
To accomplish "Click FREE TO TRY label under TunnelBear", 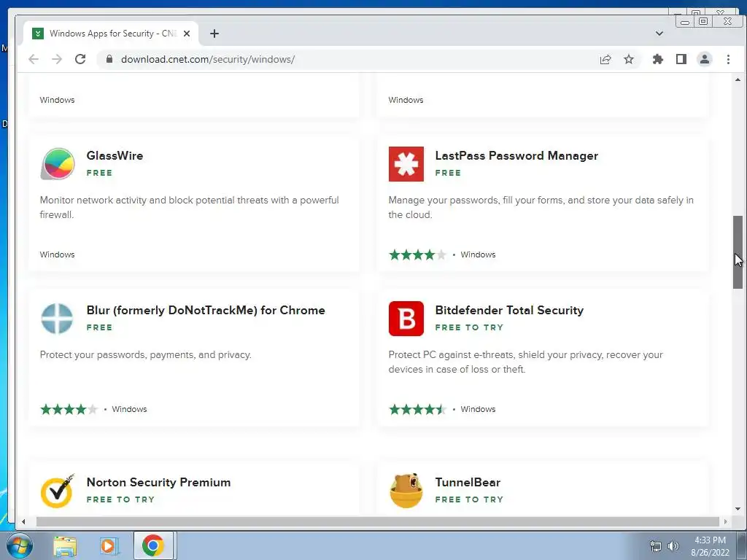I will pyautogui.click(x=469, y=499).
